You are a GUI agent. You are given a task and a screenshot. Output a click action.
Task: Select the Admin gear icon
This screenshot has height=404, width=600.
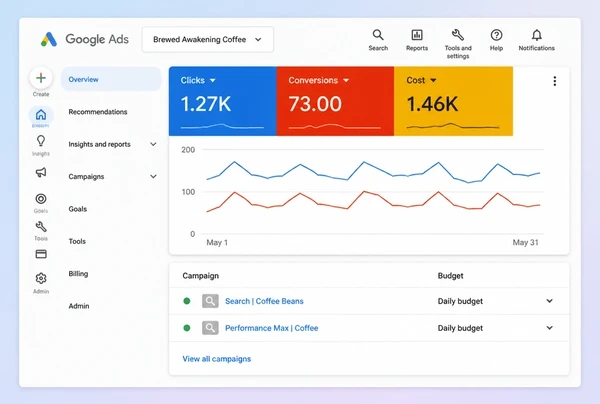pos(41,278)
